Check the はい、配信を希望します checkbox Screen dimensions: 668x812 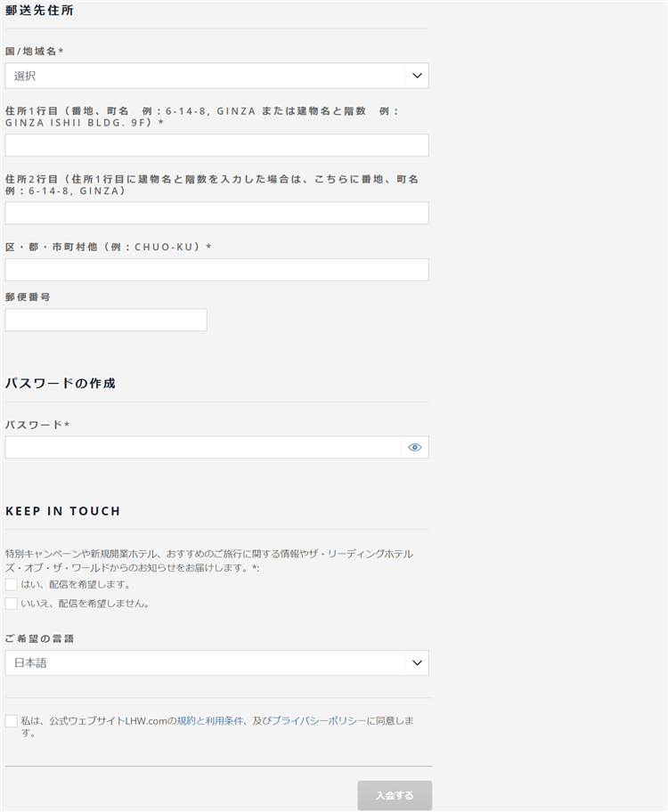pyautogui.click(x=12, y=585)
